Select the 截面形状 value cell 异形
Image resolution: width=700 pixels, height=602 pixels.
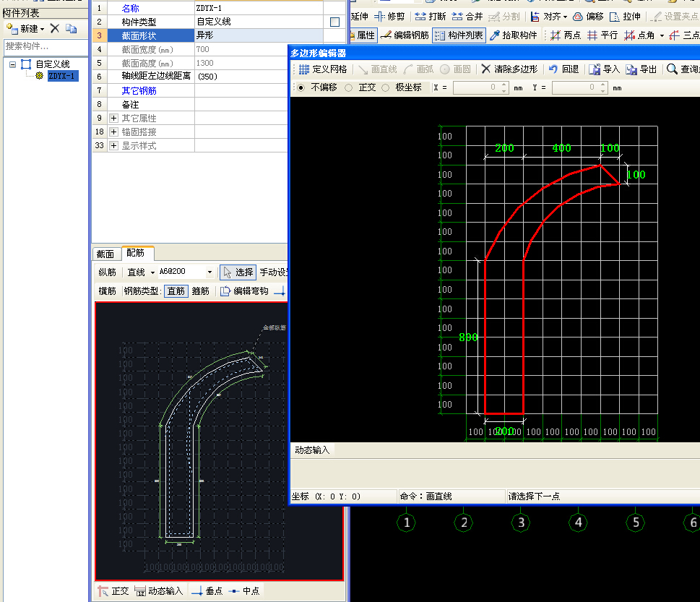coord(259,35)
